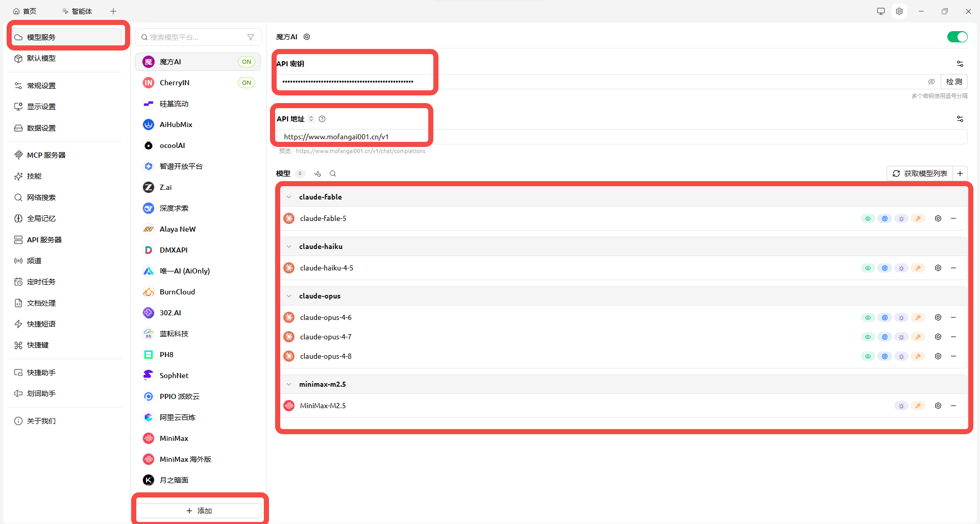This screenshot has height=524, width=980.
Task: Open settings for claude-opus-4-8 model
Action: tap(938, 356)
